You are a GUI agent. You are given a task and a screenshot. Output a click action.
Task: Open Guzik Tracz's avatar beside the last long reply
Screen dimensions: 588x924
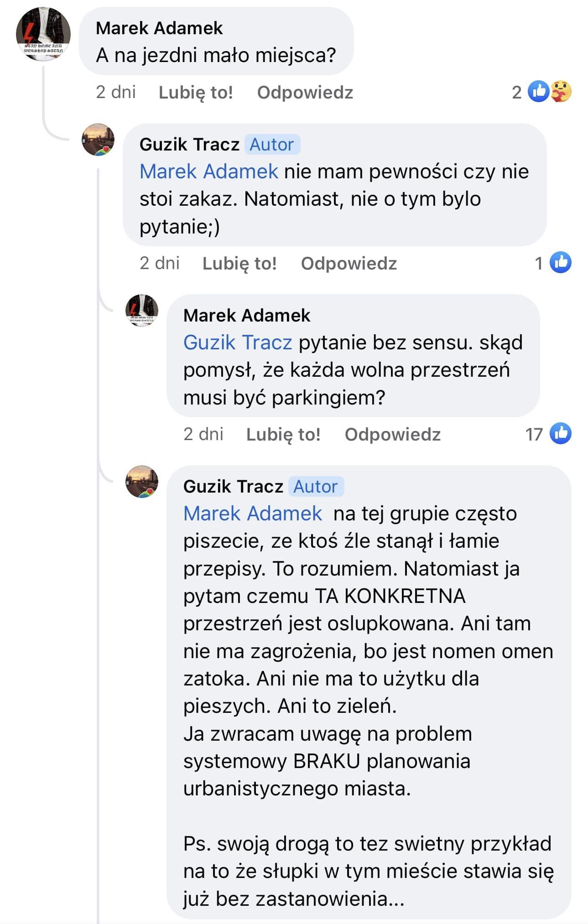click(x=142, y=482)
